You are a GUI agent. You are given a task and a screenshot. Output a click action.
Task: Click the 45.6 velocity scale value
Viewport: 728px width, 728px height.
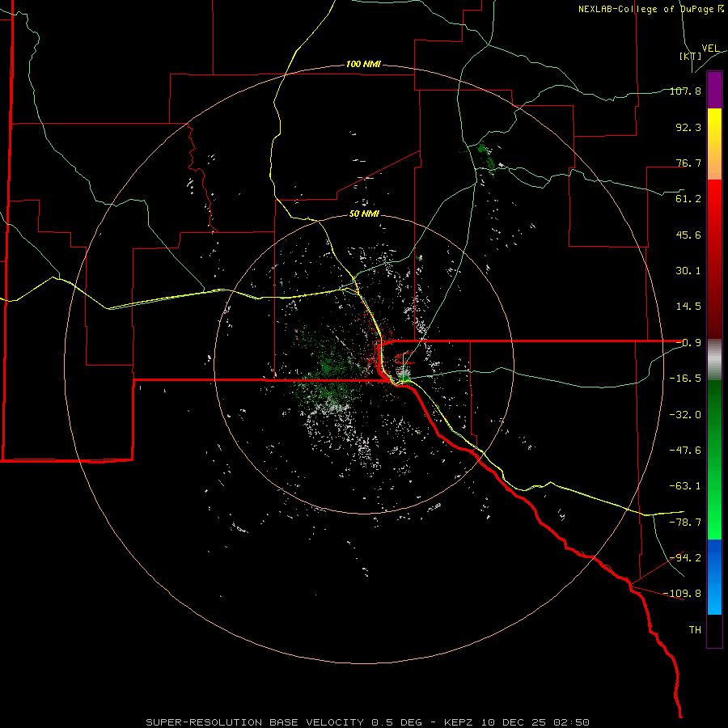tap(688, 235)
